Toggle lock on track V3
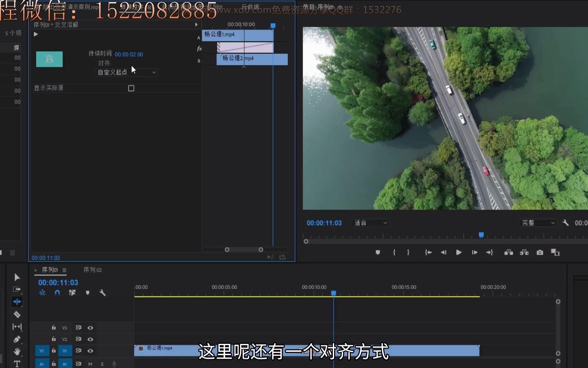Image resolution: width=588 pixels, height=368 pixels. (54, 327)
